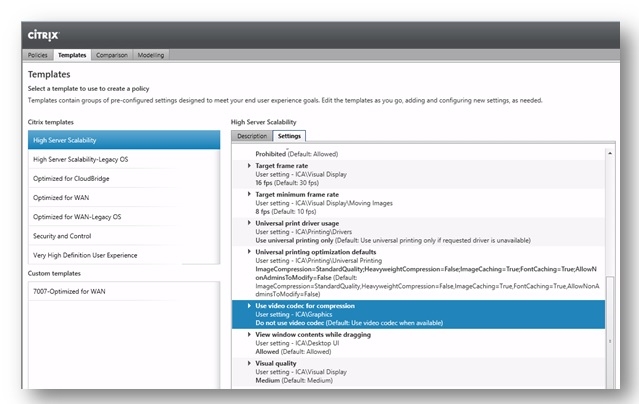
Task: Click 'Prohibited (Default: Allowed)' text
Action: (297, 154)
